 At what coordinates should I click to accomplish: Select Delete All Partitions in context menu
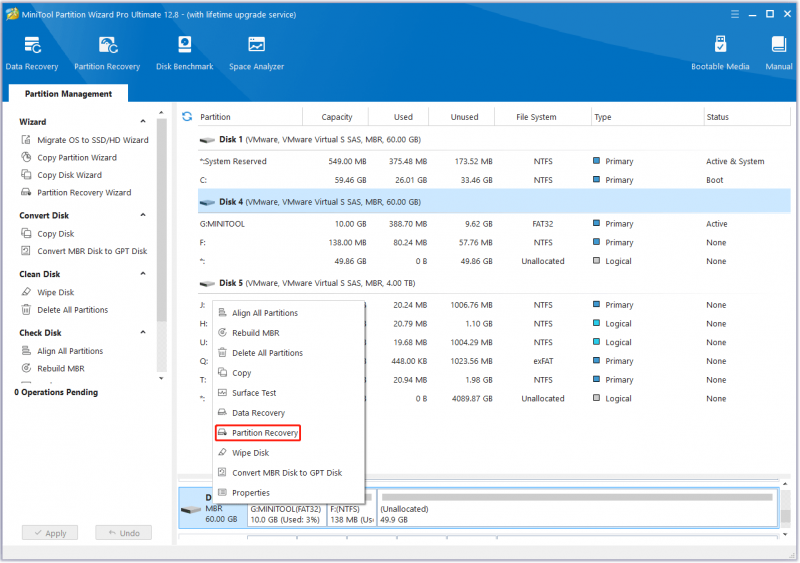289,353
